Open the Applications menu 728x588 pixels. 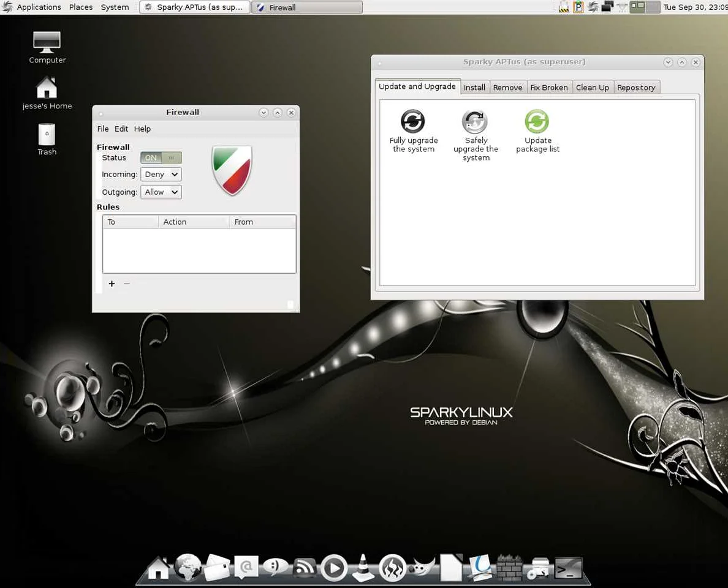pyautogui.click(x=38, y=7)
